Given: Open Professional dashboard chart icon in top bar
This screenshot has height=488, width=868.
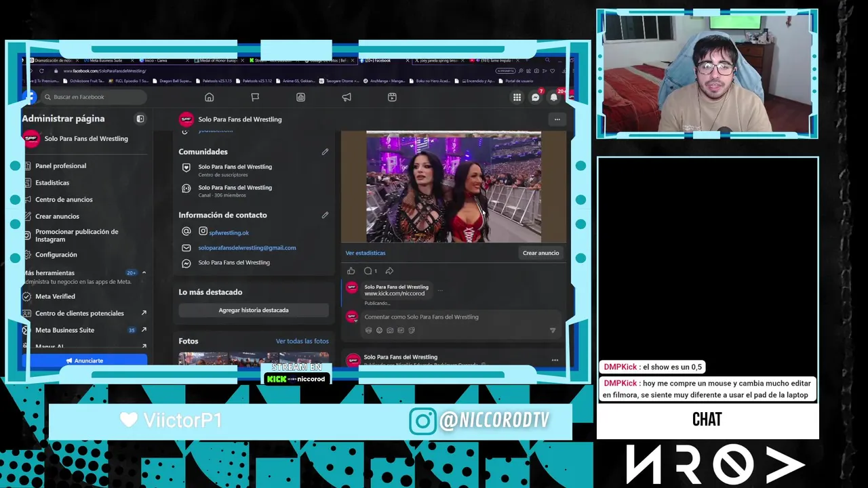Looking at the screenshot, I should click(x=300, y=97).
